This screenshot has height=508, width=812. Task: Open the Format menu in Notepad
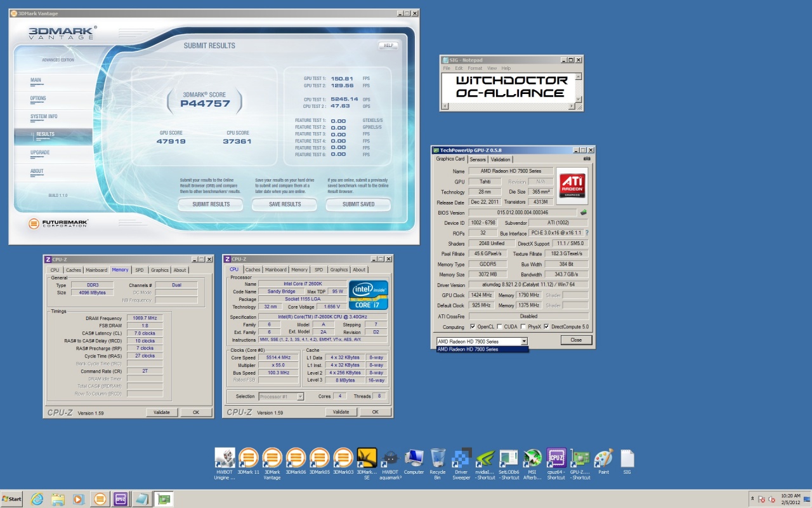click(475, 68)
